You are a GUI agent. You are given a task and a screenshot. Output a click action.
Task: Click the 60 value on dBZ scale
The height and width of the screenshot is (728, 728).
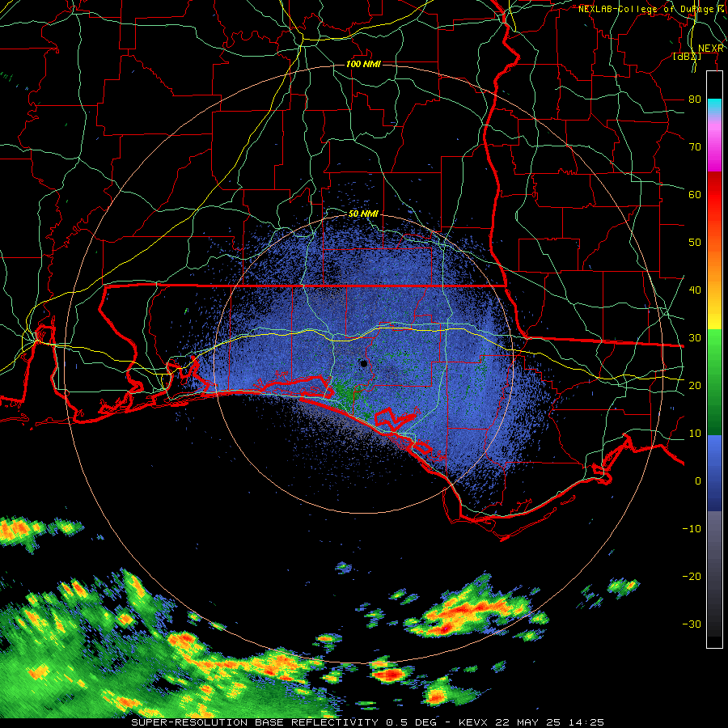(695, 194)
